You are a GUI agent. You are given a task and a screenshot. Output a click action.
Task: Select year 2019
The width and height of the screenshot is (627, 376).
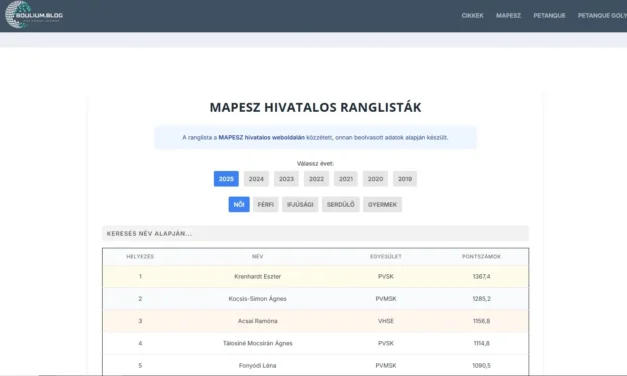pos(405,179)
